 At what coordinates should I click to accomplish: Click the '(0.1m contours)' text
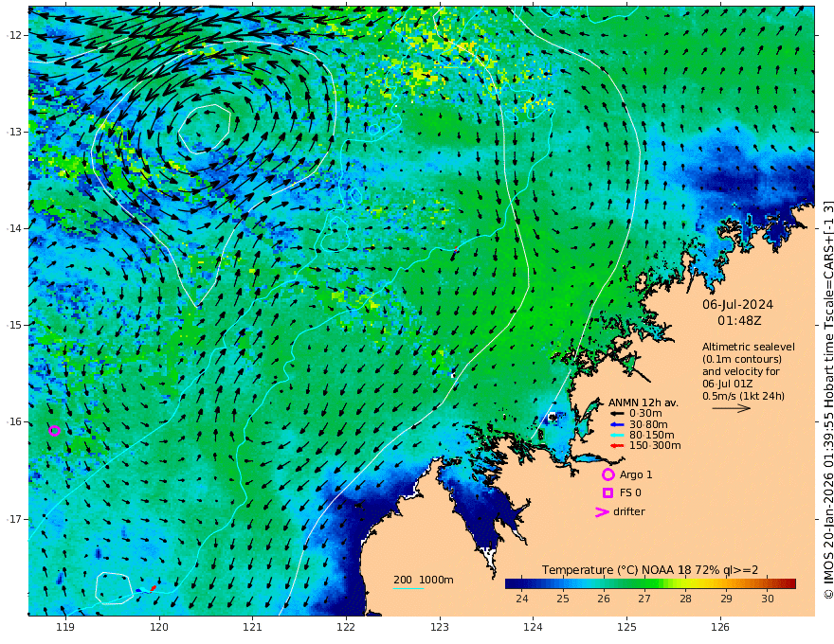[742, 359]
